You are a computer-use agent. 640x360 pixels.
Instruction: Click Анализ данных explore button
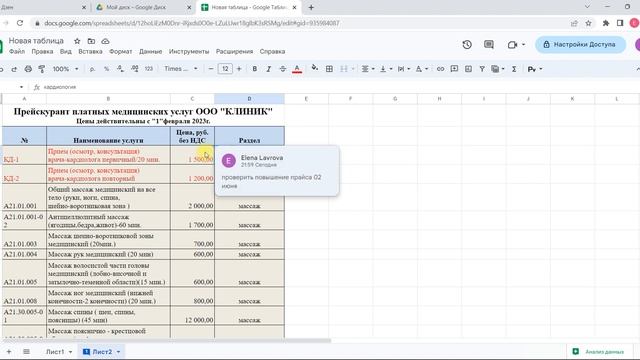tap(600, 351)
